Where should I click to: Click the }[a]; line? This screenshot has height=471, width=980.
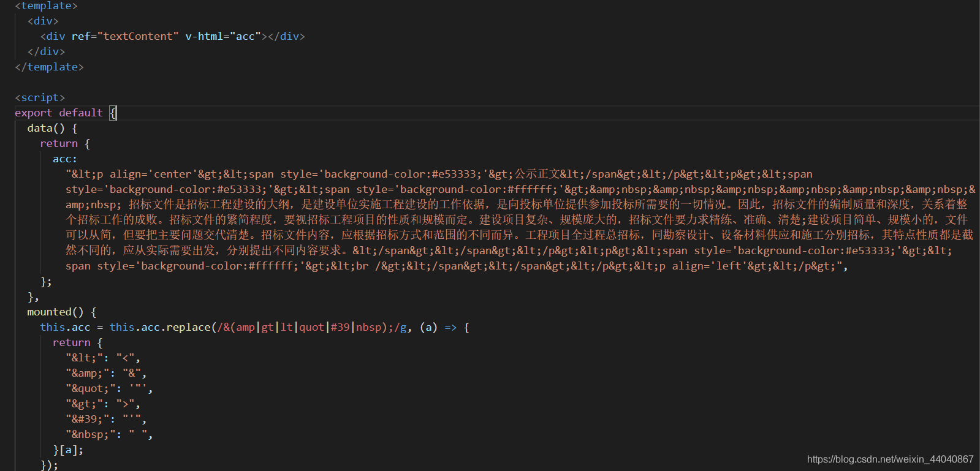[68, 450]
